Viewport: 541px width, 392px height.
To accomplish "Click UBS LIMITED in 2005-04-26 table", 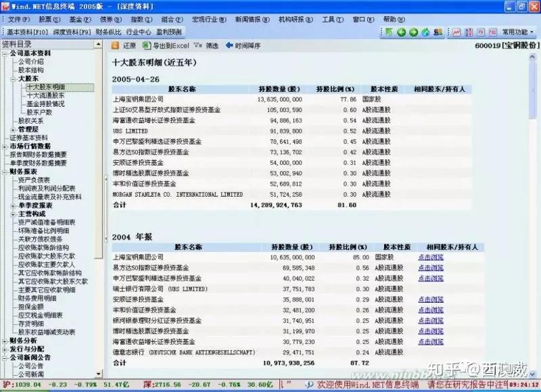I will point(130,131).
